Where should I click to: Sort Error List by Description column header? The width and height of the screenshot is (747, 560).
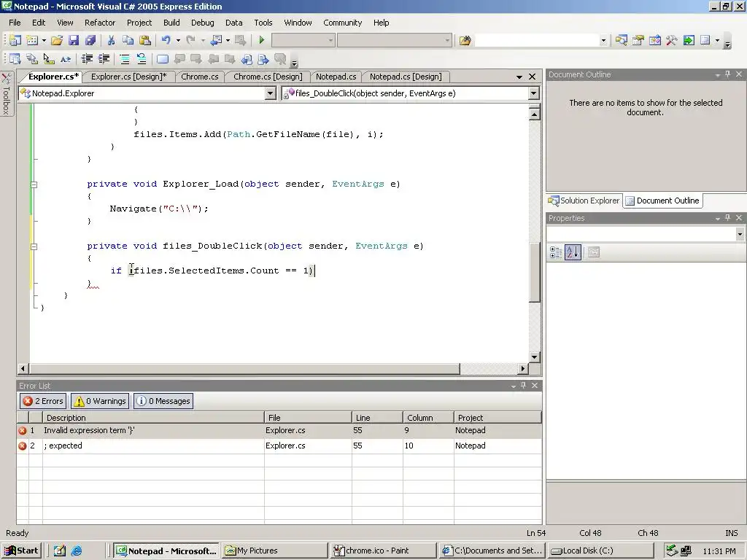(153, 418)
